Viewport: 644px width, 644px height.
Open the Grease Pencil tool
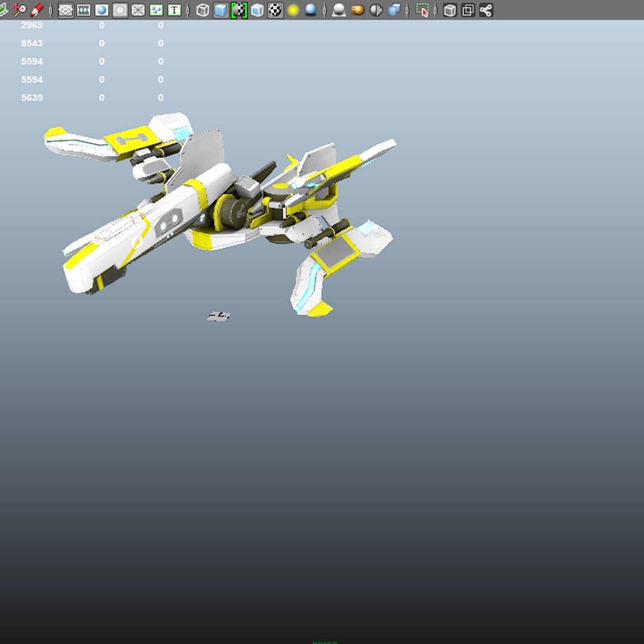tap(37, 10)
